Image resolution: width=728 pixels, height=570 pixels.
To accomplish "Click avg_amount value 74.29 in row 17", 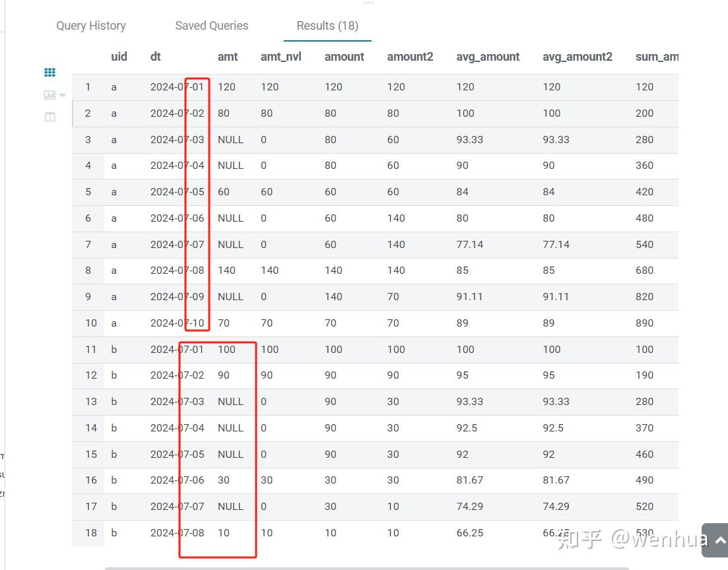I will click(x=469, y=507).
